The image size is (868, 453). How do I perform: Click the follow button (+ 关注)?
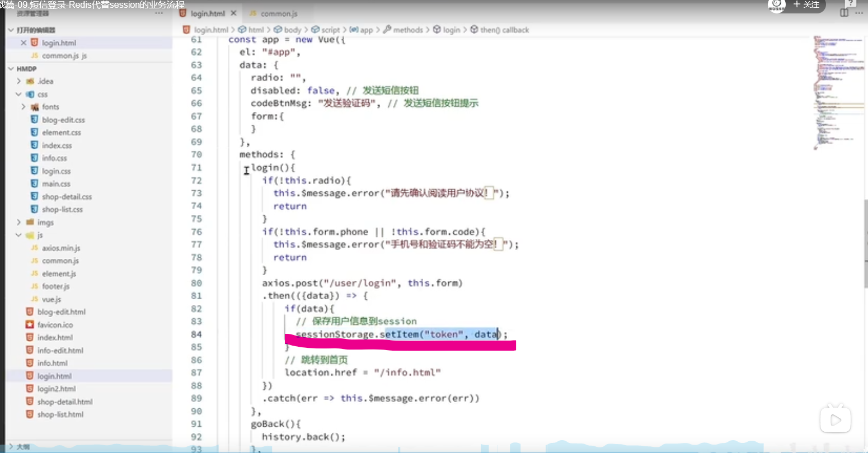point(806,5)
